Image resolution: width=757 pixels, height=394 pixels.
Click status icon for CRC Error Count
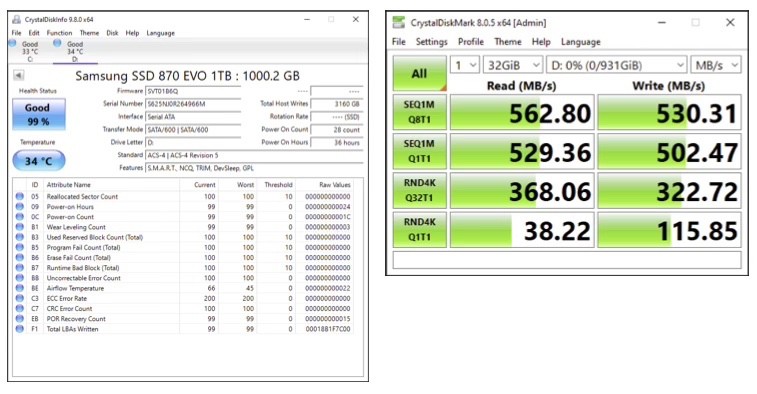point(19,308)
